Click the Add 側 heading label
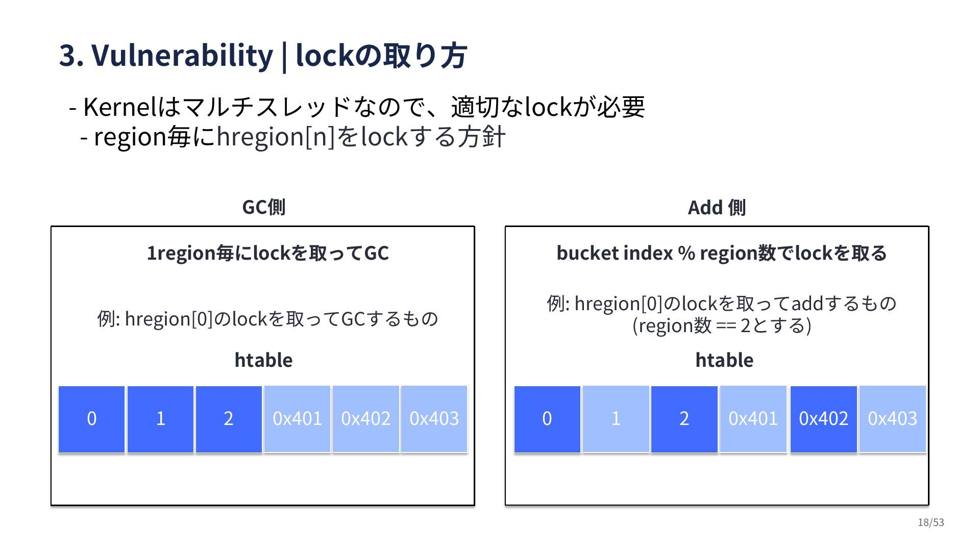The image size is (980, 551). pos(717,208)
